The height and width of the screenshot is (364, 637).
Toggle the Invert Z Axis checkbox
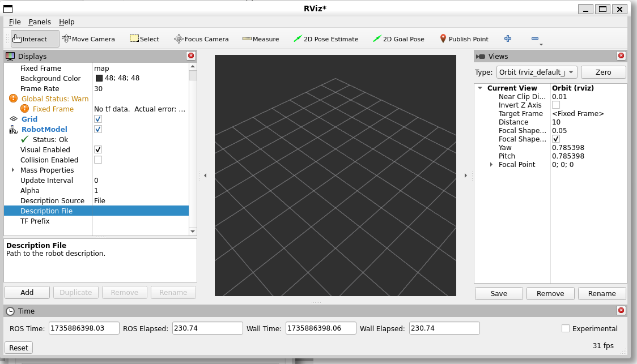tap(556, 105)
